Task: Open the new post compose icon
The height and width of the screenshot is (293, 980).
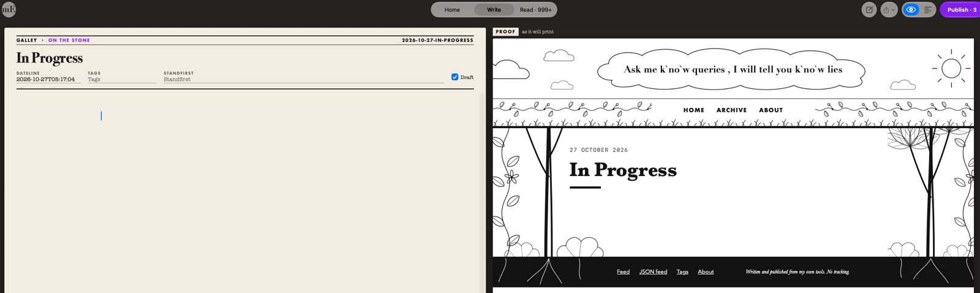Action: coord(869,10)
